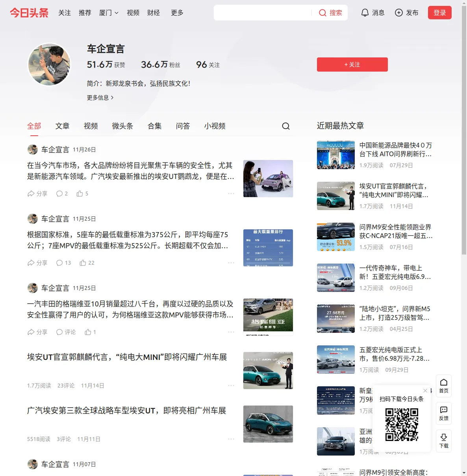Click the header search input field
467x476 pixels.
pyautogui.click(x=263, y=13)
